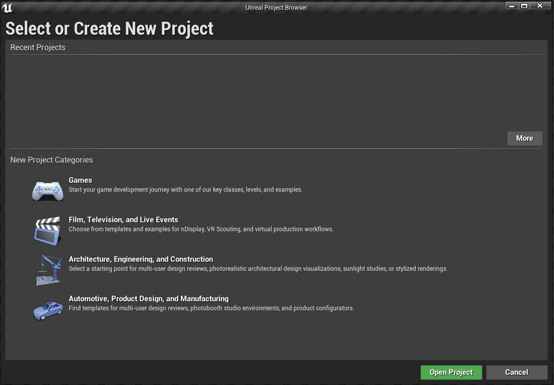Click the photorealistic architectural design description
This screenshot has height=385, width=554.
coord(258,269)
